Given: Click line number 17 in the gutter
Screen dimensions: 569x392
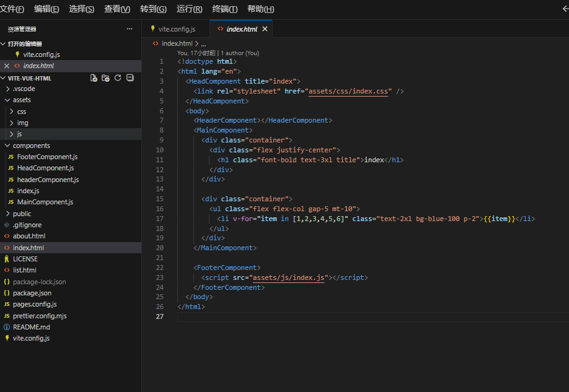Looking at the screenshot, I should [x=160, y=219].
